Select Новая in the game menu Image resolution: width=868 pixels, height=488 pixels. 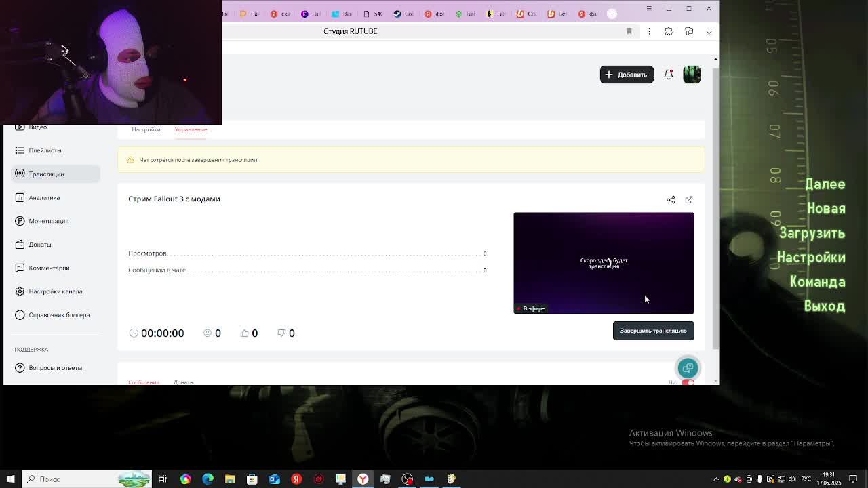pyautogui.click(x=826, y=209)
